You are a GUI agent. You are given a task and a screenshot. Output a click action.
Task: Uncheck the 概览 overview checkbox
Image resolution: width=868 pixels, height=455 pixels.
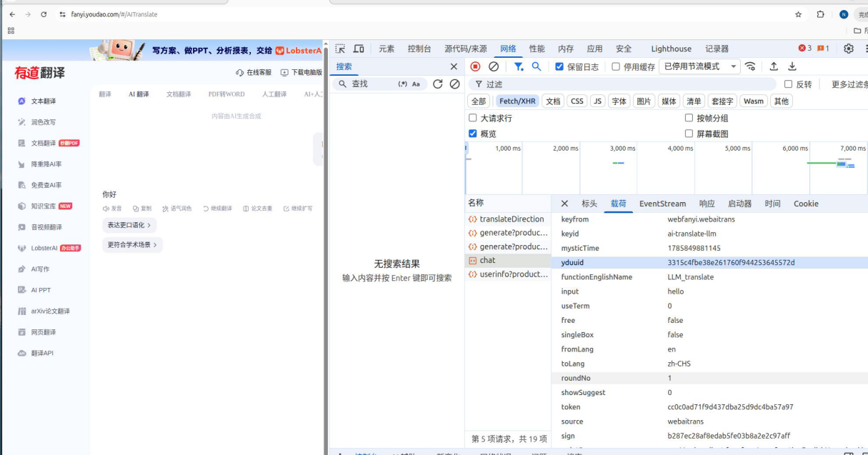(x=473, y=134)
